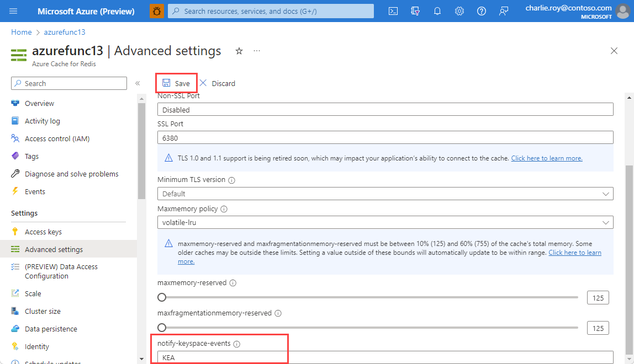Favorite azurefunc13 using the star icon
The height and width of the screenshot is (364, 634).
(239, 51)
